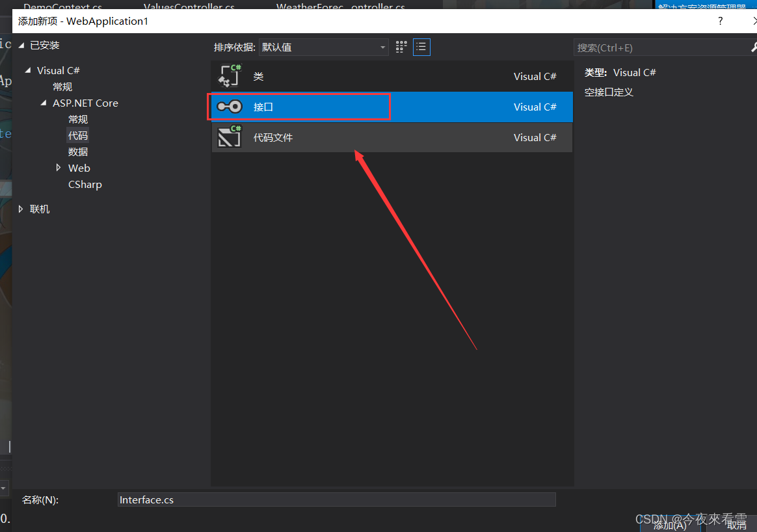Click 代码文件 template name text

[x=272, y=138]
